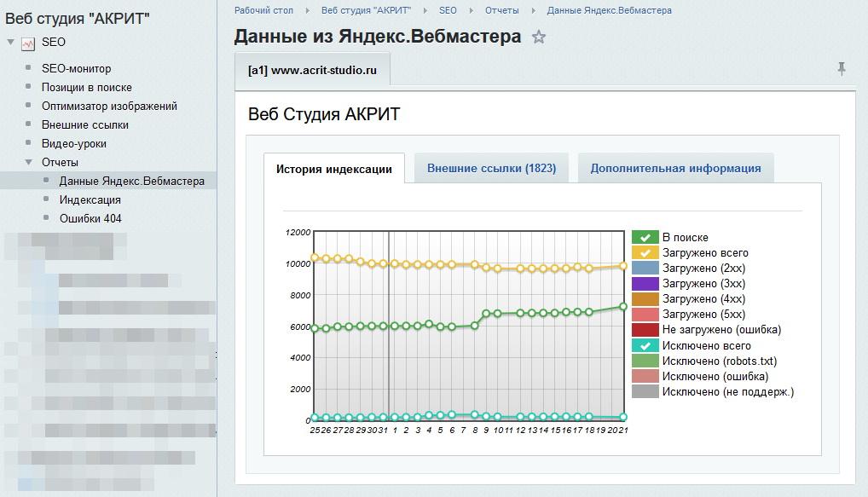This screenshot has height=497, width=868.
Task: Click the star to favorite this report
Action: (x=540, y=37)
